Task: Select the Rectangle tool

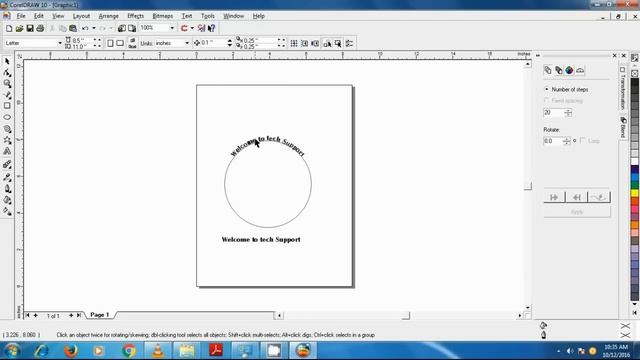Action: 7,106
